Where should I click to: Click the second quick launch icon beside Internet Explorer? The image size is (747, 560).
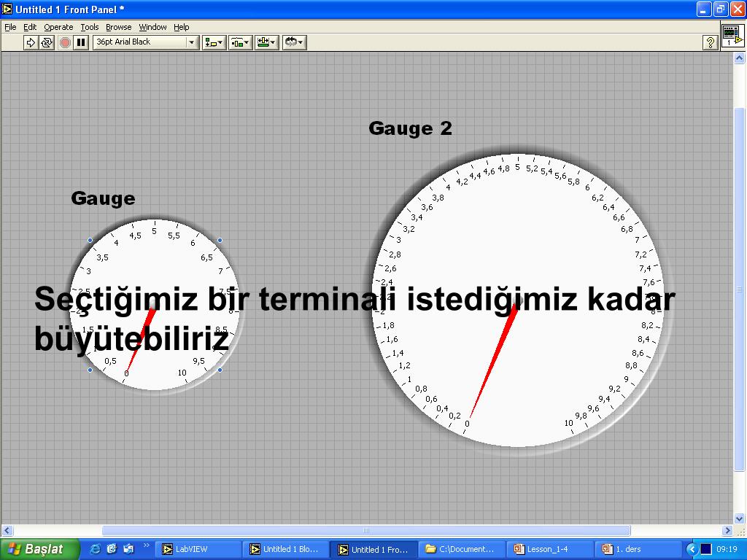pos(112,549)
